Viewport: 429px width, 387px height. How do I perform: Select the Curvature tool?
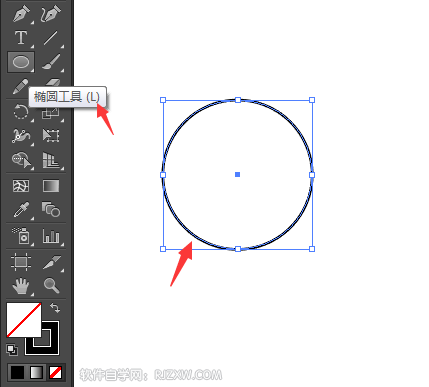click(51, 14)
